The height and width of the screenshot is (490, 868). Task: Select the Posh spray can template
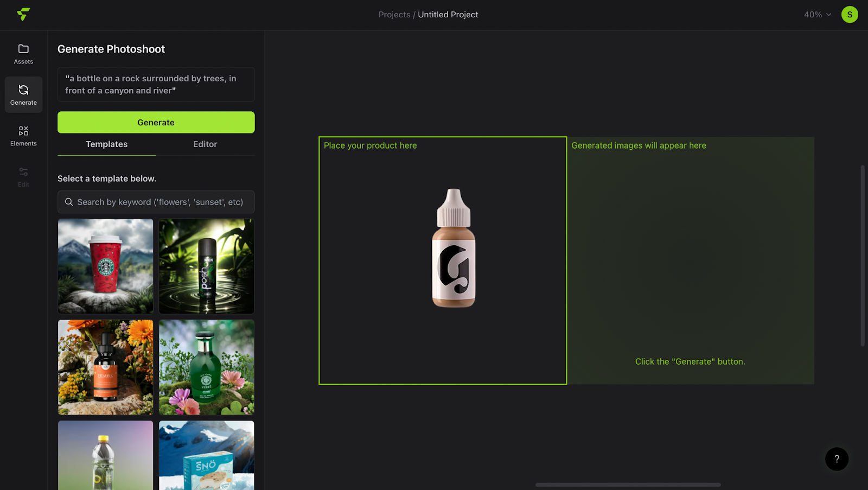206,266
